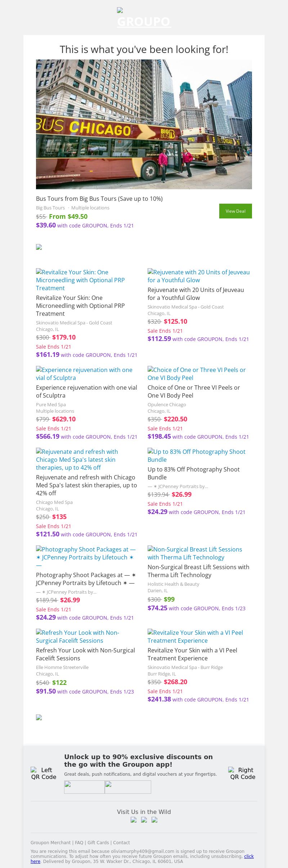Screen dimensions: 288x868
Task: Click the Right QR Code image
Action: [243, 773]
